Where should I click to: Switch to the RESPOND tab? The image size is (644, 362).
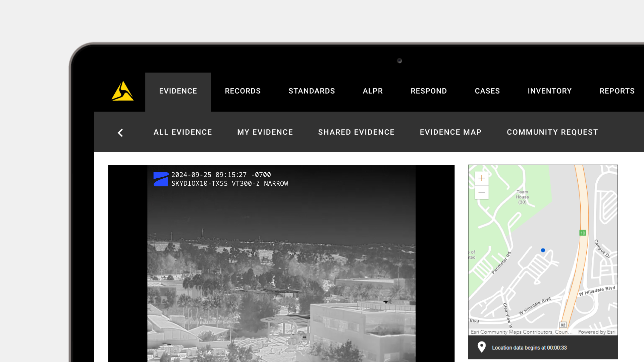pos(429,91)
